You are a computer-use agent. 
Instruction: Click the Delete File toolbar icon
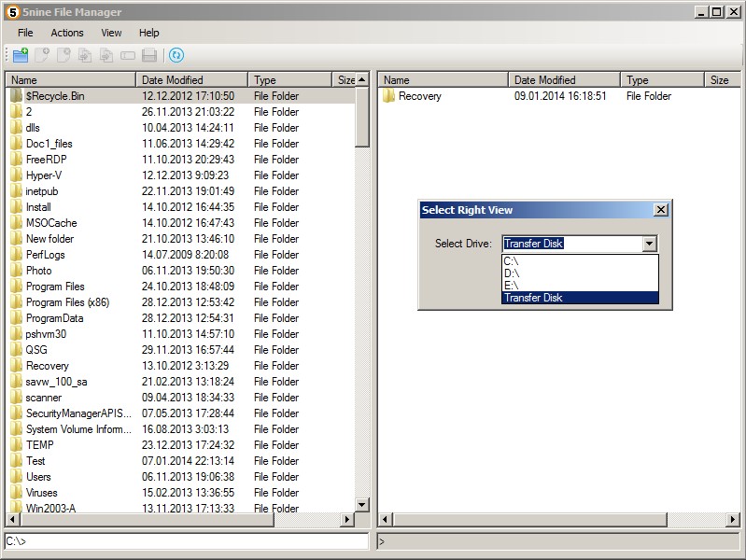click(63, 55)
